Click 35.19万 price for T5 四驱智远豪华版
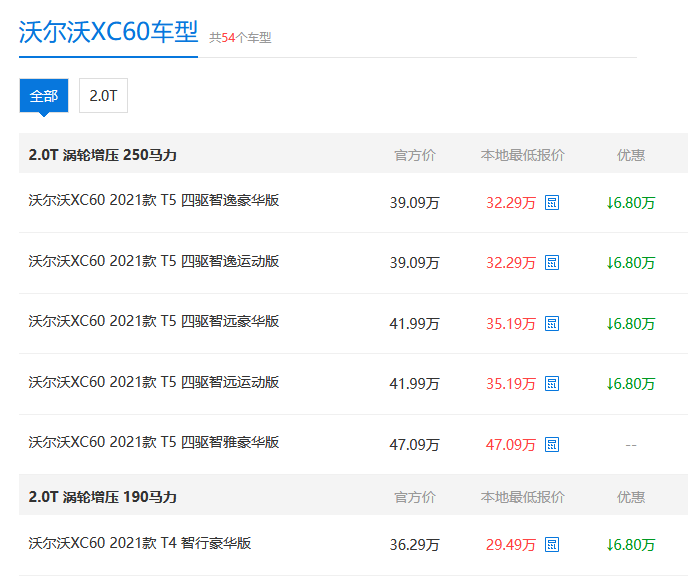 pyautogui.click(x=511, y=324)
